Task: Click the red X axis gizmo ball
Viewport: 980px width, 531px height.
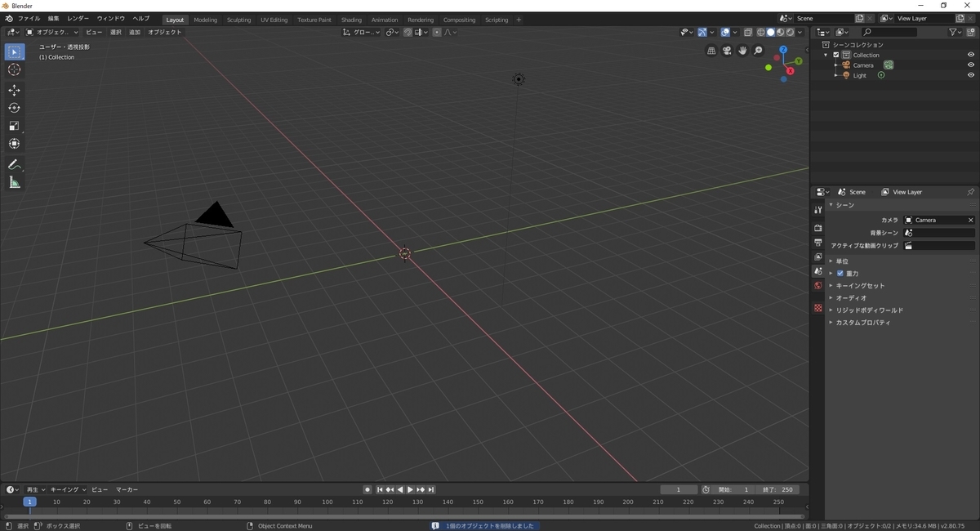Action: 791,71
